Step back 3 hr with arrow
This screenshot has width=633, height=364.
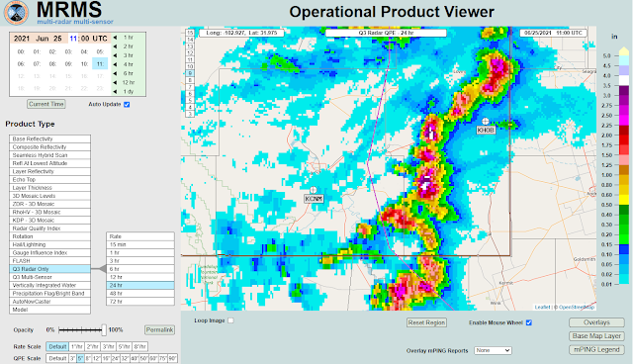(x=115, y=55)
